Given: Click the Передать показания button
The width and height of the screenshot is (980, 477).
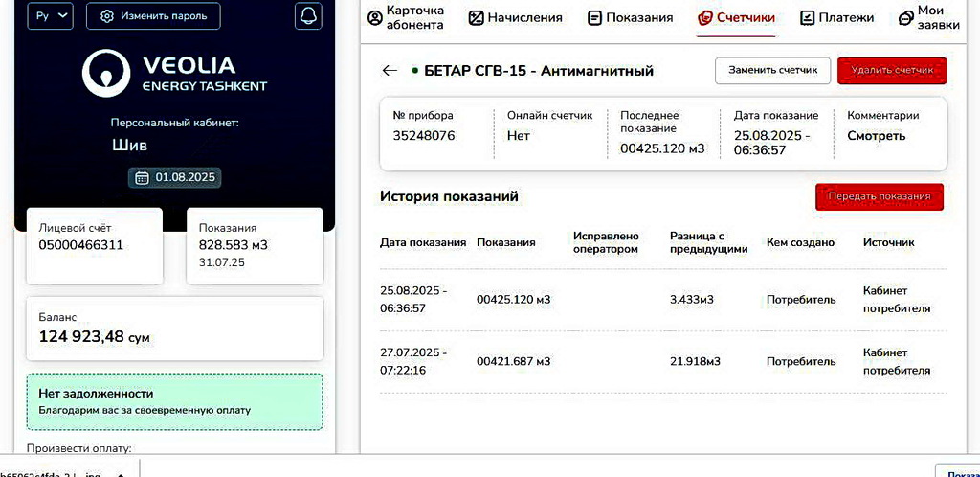Looking at the screenshot, I should (x=879, y=196).
